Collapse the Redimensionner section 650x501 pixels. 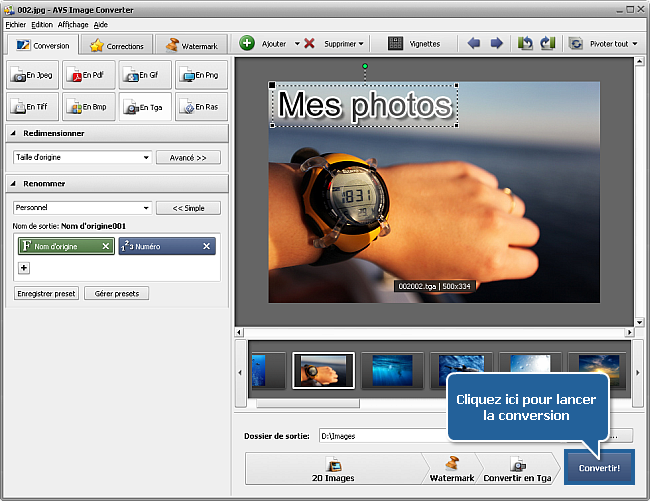click(x=15, y=133)
